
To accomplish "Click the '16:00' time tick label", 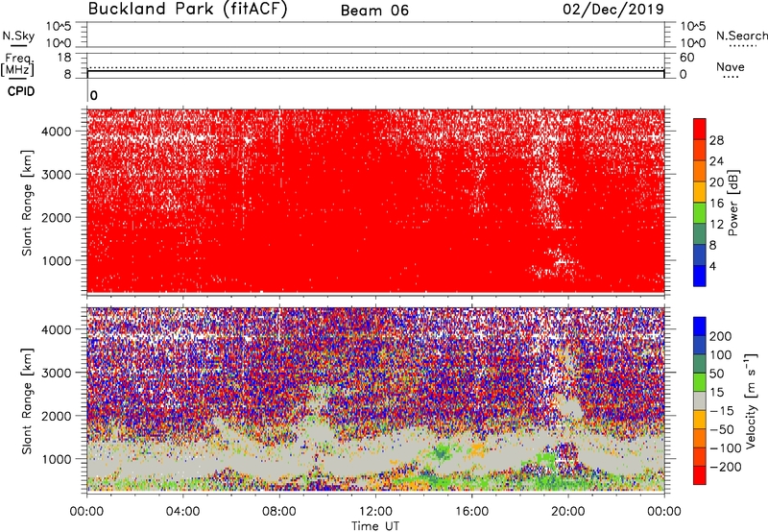I will 471,512.
